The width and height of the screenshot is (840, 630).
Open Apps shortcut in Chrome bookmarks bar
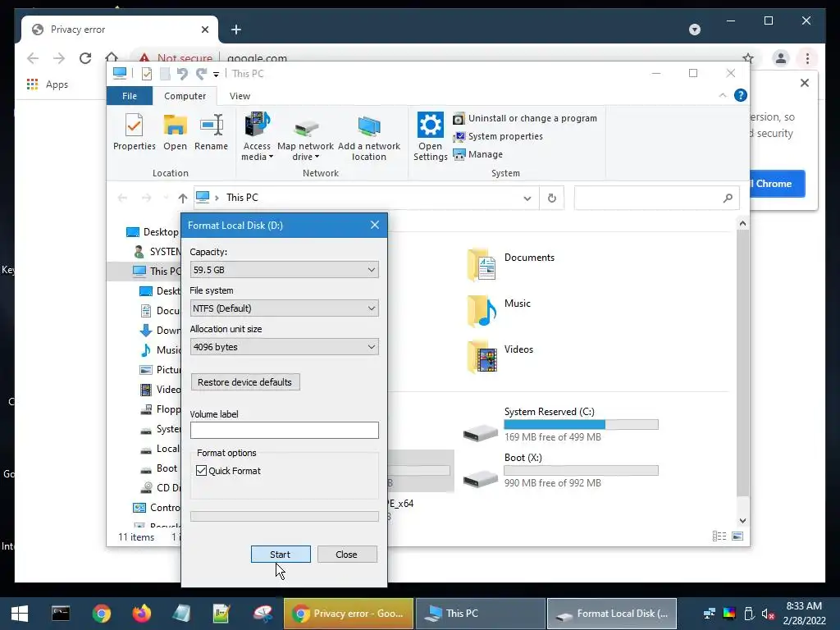pos(47,84)
